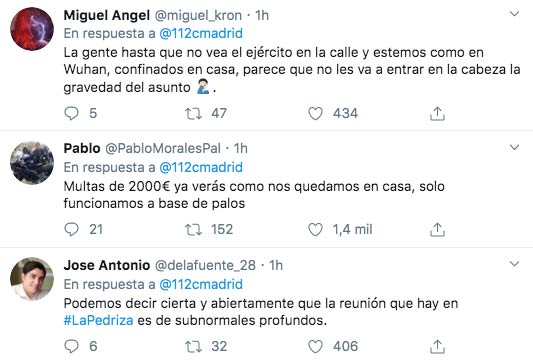Retweet Jose Antonio's tweet with 32 retweets
This screenshot has width=533, height=363.
click(193, 347)
